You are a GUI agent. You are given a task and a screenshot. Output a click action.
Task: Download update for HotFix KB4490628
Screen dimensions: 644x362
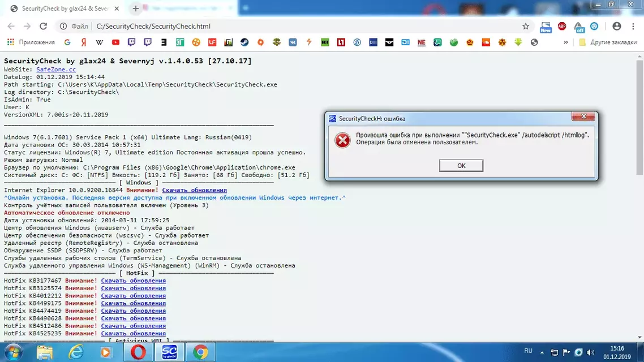pyautogui.click(x=134, y=318)
